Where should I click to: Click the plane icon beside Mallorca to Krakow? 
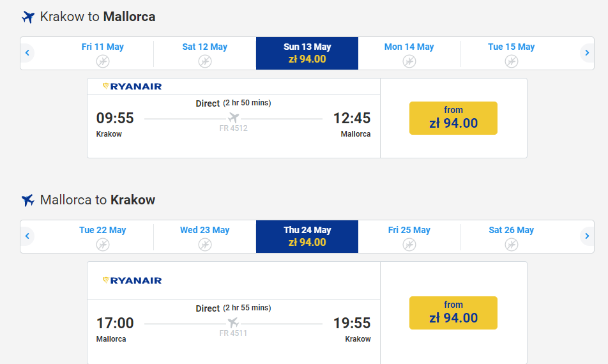click(x=27, y=201)
